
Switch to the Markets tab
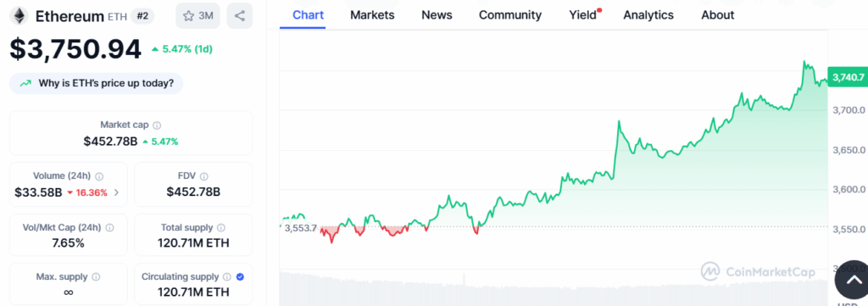373,15
